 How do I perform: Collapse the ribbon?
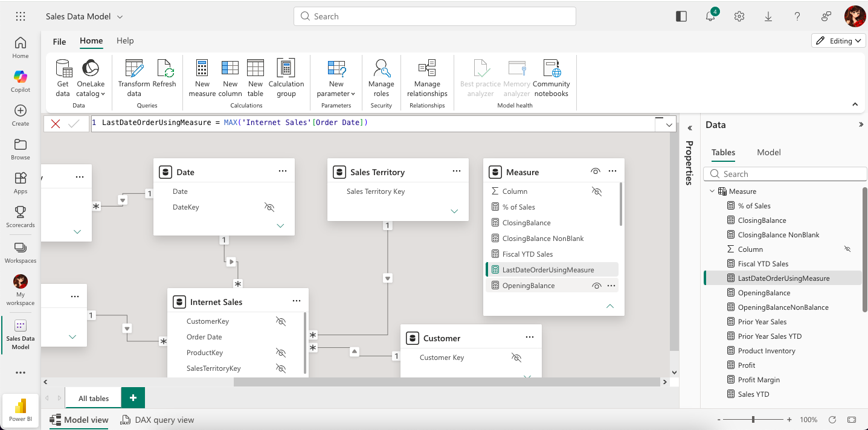[855, 104]
